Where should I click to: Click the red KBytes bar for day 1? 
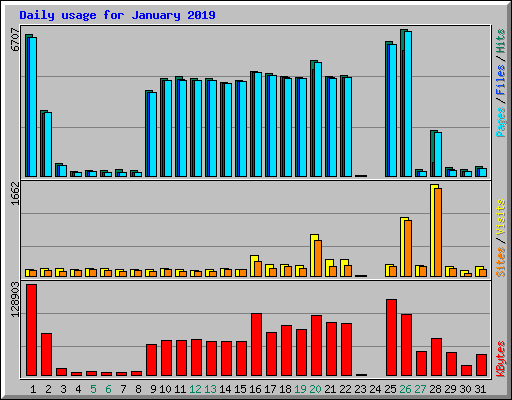click(x=31, y=330)
